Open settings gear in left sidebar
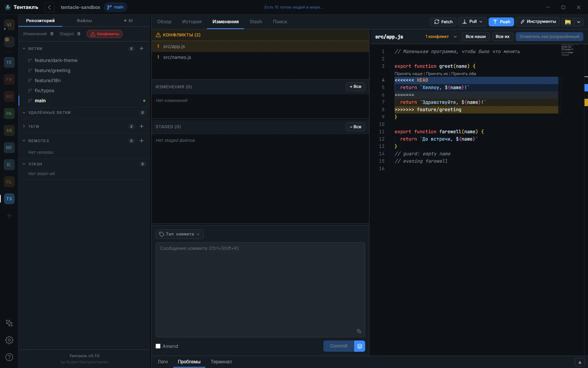Viewport: 588px width, 368px height. (9, 340)
